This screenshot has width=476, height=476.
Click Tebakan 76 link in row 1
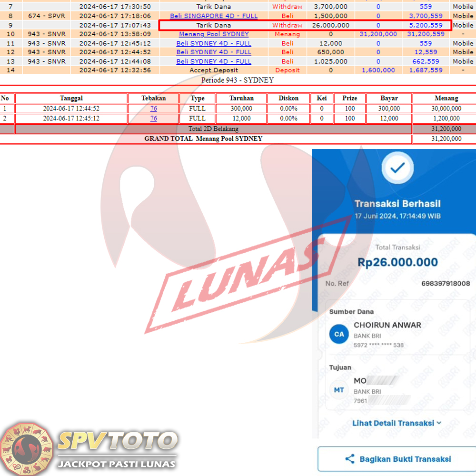click(x=154, y=109)
